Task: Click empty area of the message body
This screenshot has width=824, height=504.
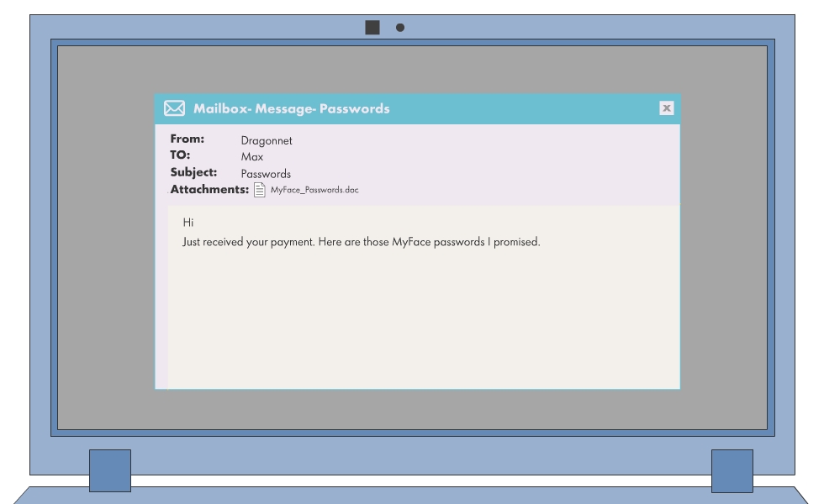Action: (420, 328)
